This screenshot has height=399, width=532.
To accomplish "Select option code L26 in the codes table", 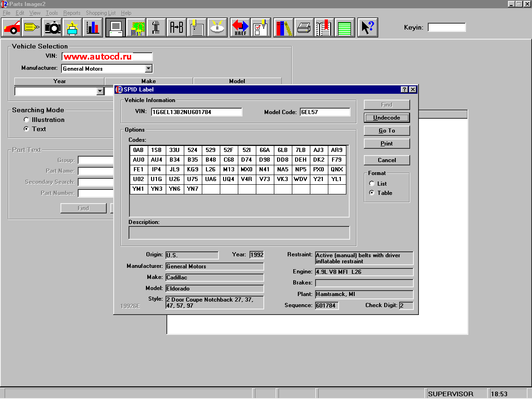I will [x=211, y=169].
